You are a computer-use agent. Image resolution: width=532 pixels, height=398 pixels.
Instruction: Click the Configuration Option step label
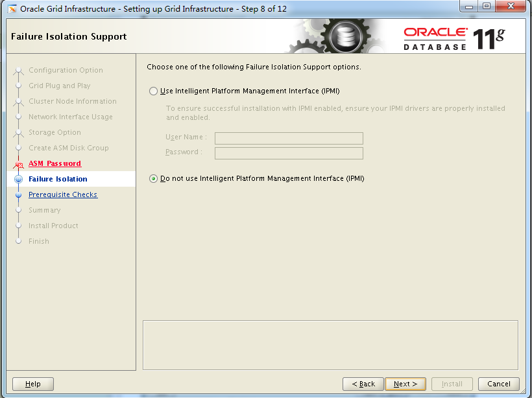click(66, 70)
